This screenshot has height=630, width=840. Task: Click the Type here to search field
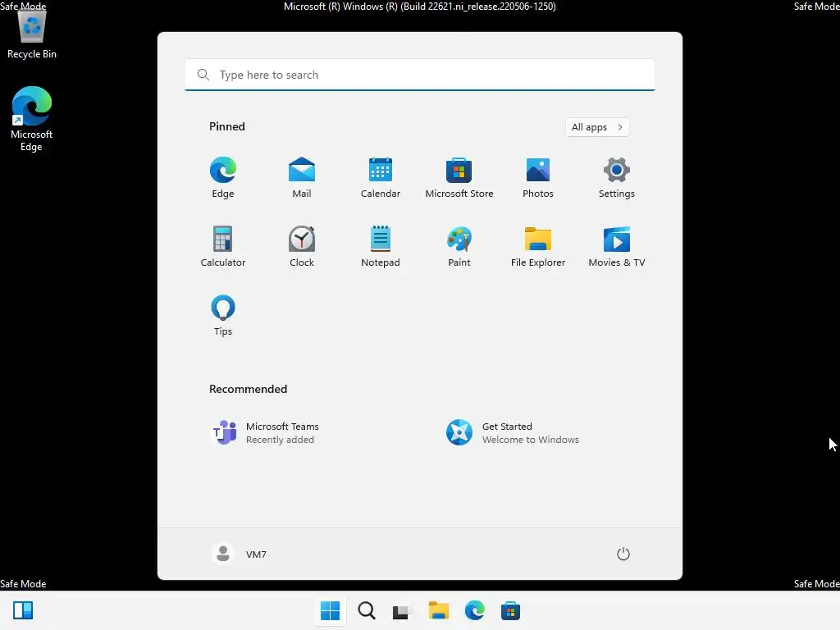tap(420, 75)
